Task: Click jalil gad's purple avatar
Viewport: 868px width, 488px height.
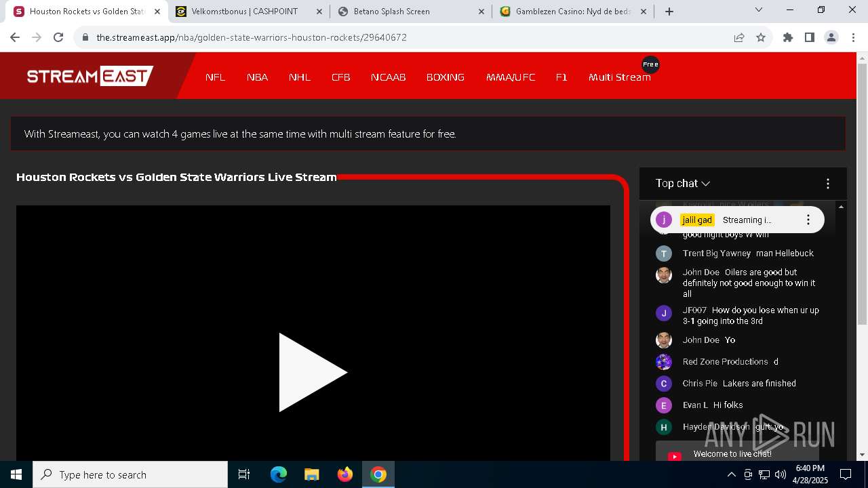Action: 664,220
